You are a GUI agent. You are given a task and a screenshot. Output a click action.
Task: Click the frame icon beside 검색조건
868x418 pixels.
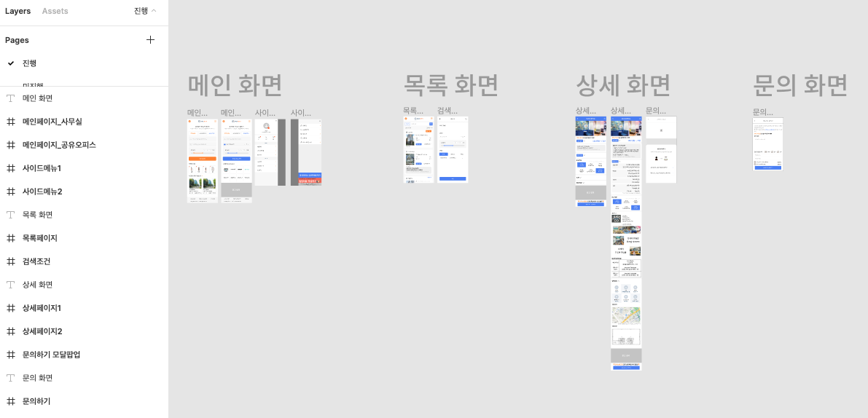click(10, 261)
